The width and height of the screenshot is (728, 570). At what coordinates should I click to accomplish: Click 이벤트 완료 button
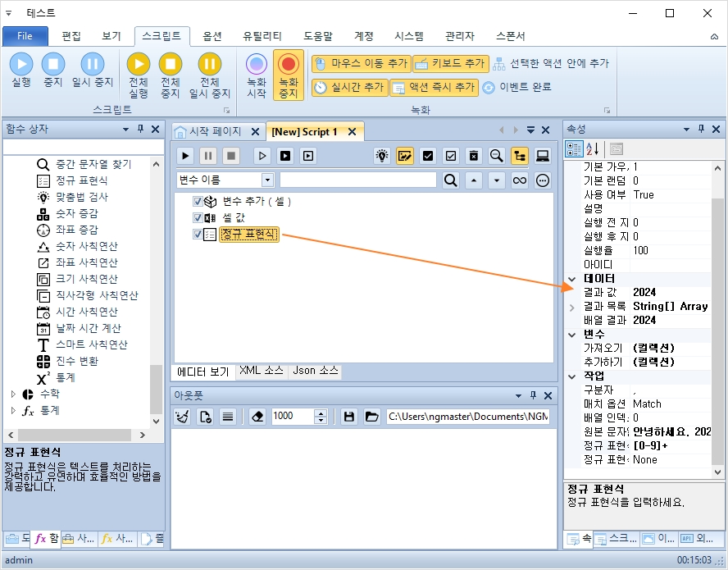click(x=516, y=87)
